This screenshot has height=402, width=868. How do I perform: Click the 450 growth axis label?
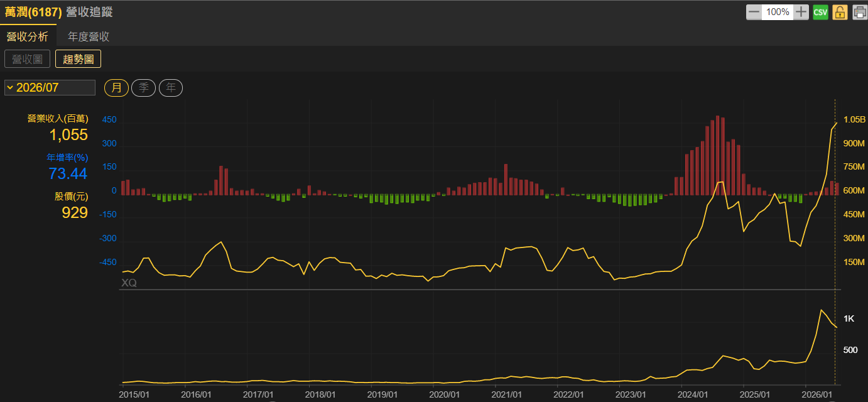tap(109, 119)
